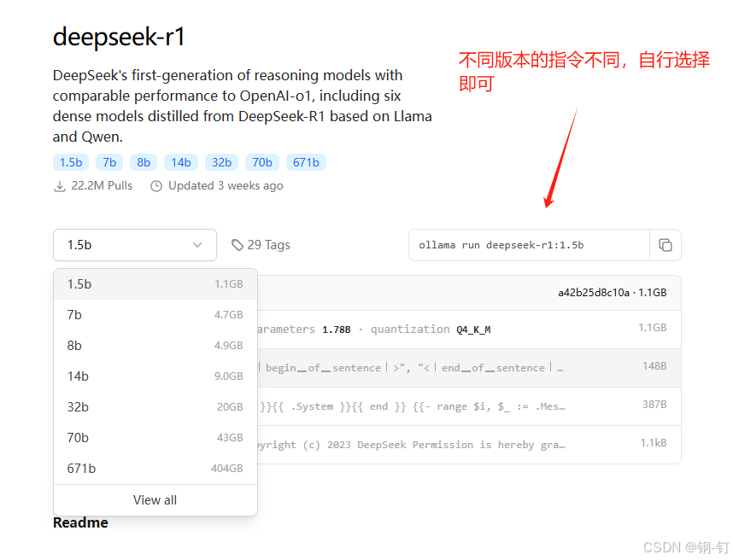Click the 1.5b blue tag badge
Image resolution: width=733 pixels, height=560 pixels.
pos(71,162)
